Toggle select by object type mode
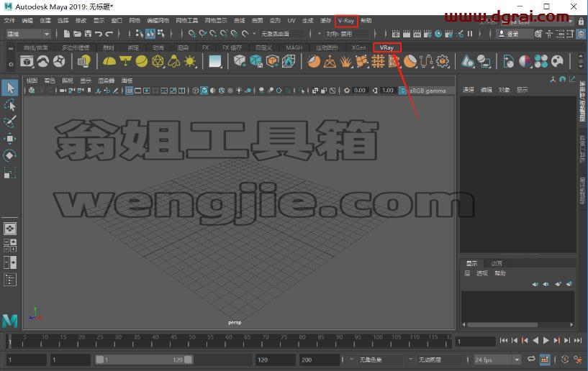 point(150,34)
